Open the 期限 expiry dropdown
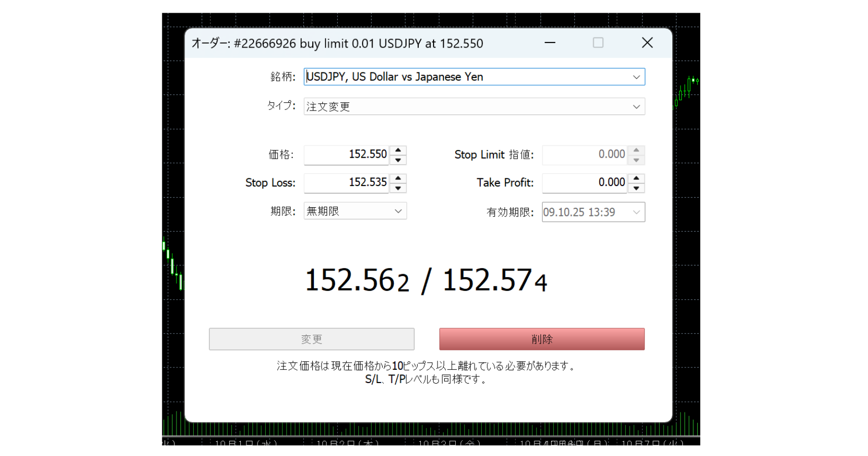 (x=398, y=211)
